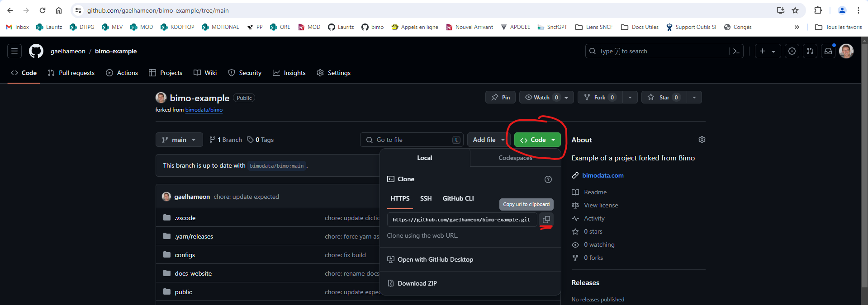Open the Inbox Gmail bookmark
Viewport: 868px width, 305px height.
[x=17, y=27]
